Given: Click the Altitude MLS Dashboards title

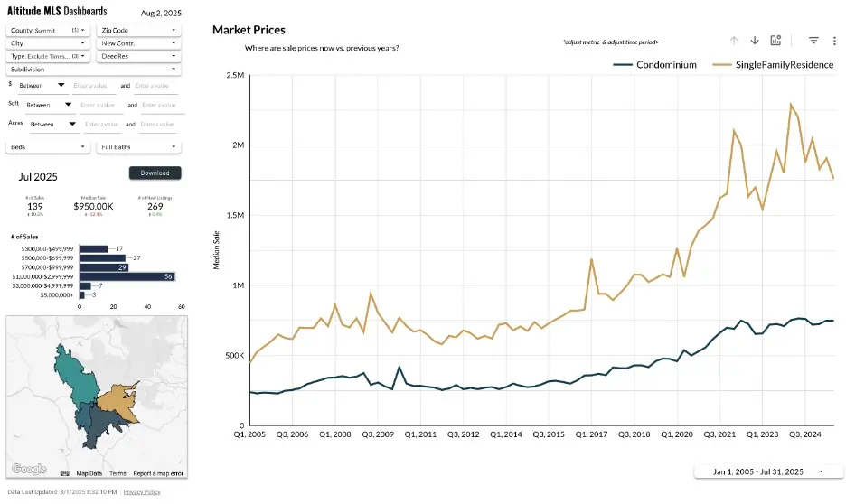Looking at the screenshot, I should click(57, 11).
